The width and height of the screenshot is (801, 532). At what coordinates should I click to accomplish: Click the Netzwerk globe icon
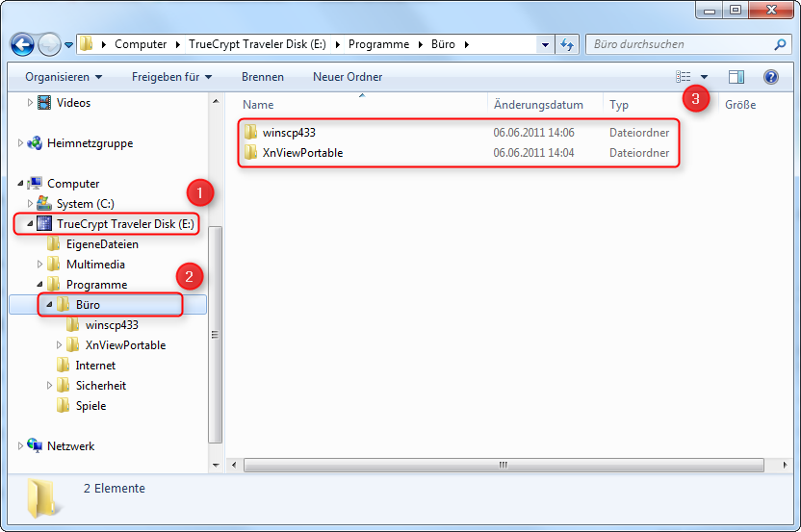click(35, 445)
